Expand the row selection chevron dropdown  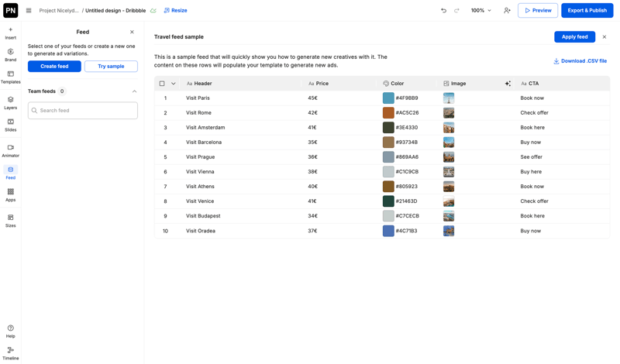(x=174, y=84)
